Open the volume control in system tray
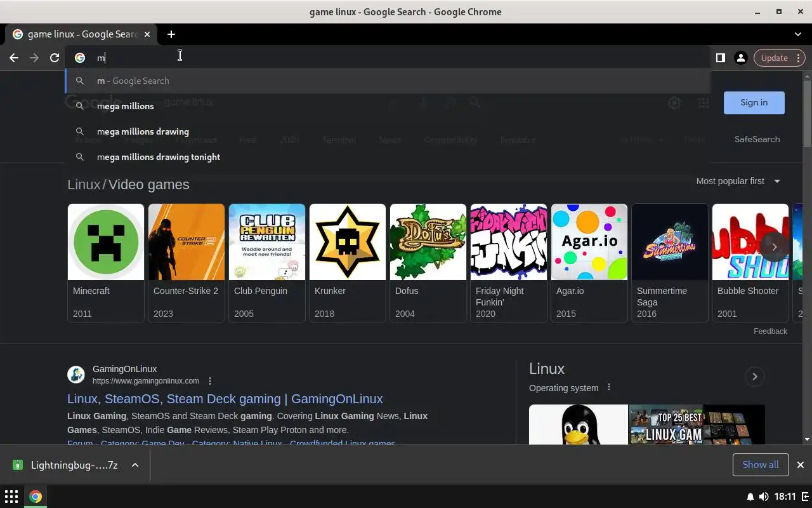The height and width of the screenshot is (508, 812). (763, 497)
